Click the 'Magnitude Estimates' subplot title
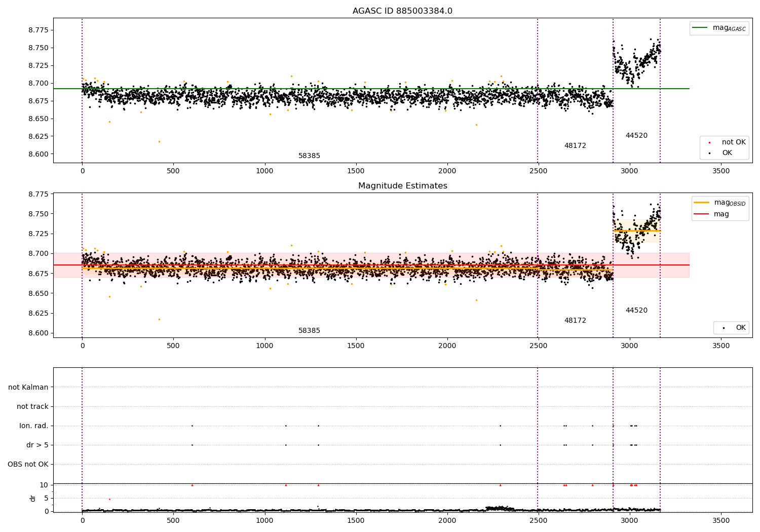The height and width of the screenshot is (532, 760). click(402, 186)
